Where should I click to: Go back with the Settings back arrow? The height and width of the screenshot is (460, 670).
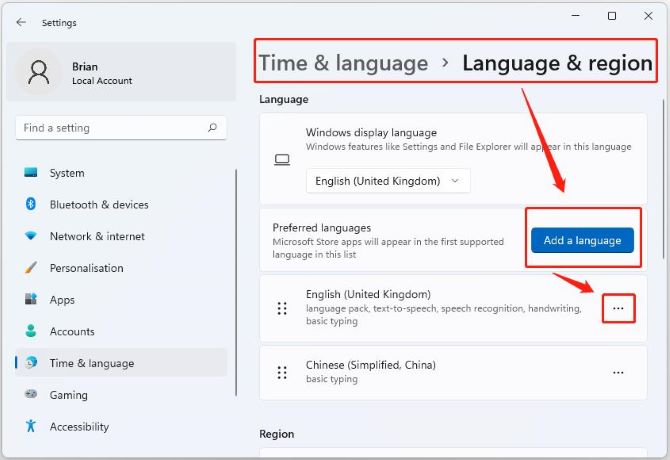(x=21, y=22)
